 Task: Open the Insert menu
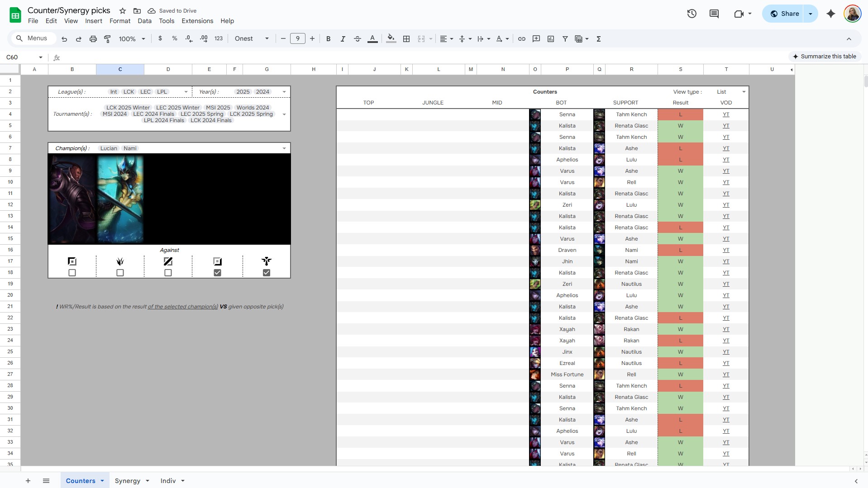[x=94, y=21]
